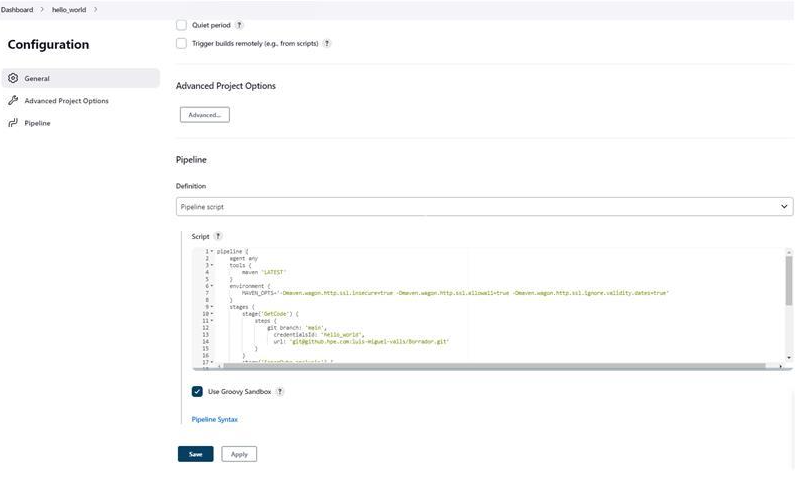The image size is (800, 482).
Task: Click the Advanced Project Options heading
Action: coord(226,86)
